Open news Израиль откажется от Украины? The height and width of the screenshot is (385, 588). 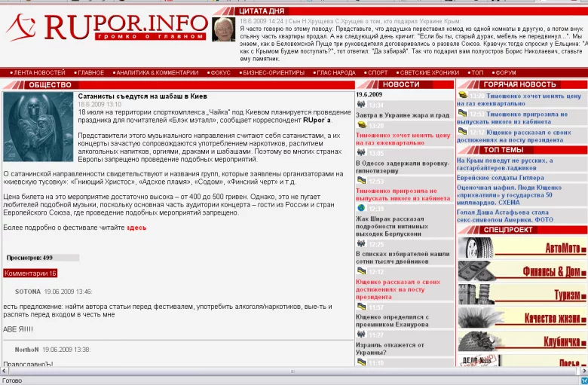390,349
